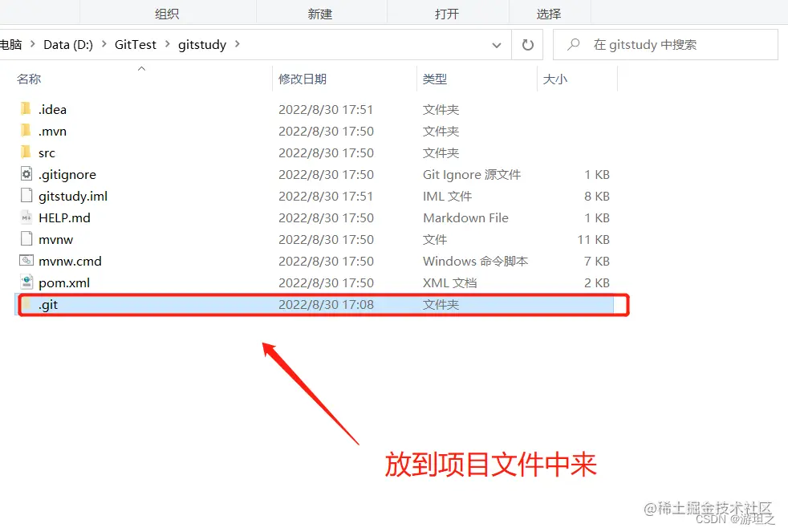Select the .mvn folder name
This screenshot has height=532, width=788.
(52, 131)
